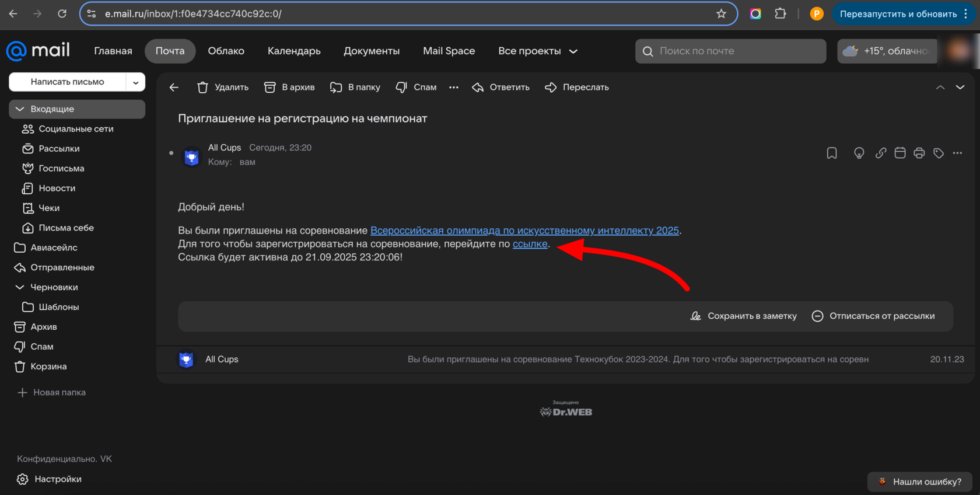Go back to the inbox list arrow
Screen dimensions: 980x495
coord(174,87)
